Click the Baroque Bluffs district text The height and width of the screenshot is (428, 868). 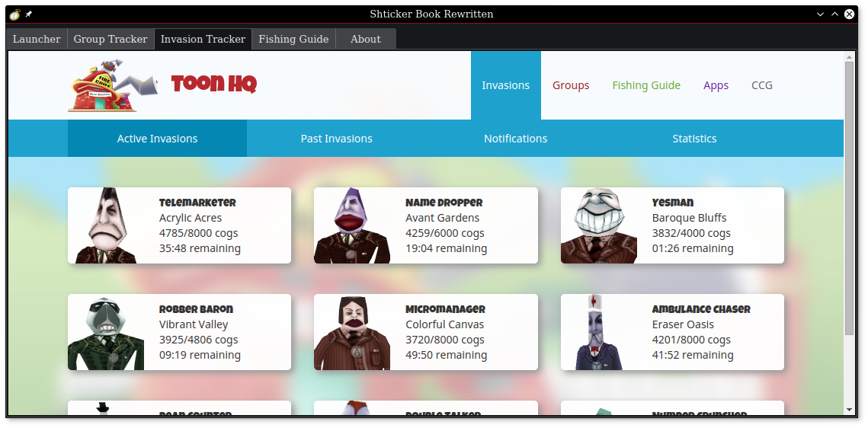689,218
